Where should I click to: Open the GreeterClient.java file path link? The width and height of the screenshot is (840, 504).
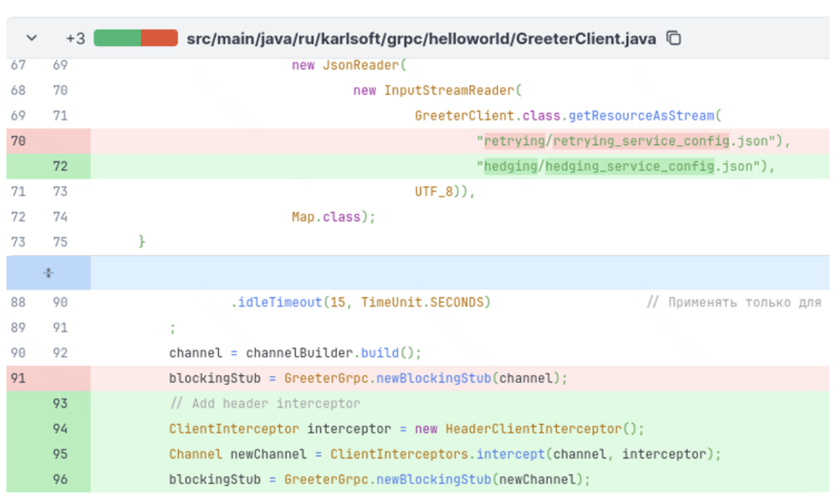click(x=421, y=38)
